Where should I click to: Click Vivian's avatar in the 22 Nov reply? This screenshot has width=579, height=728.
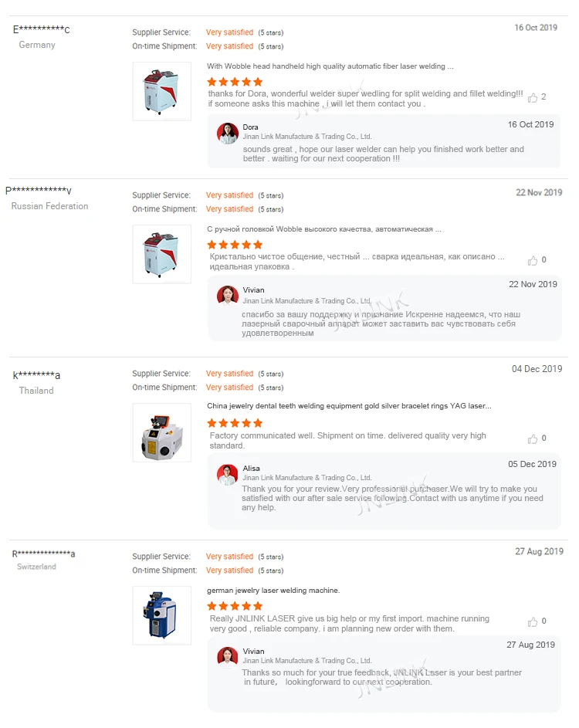click(x=228, y=296)
